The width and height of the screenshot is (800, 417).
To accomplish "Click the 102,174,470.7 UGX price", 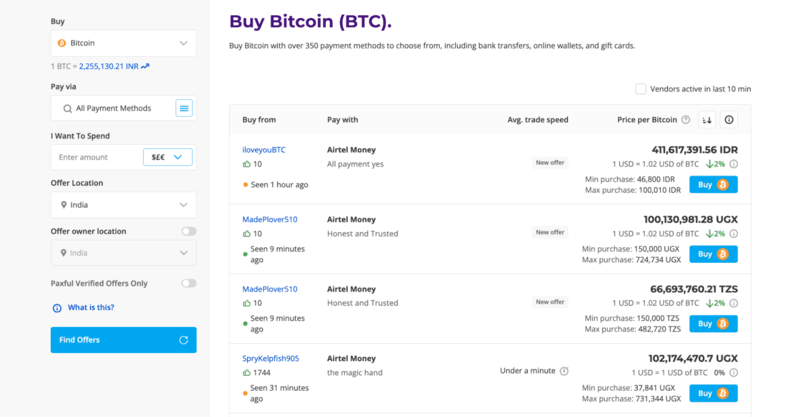I will (x=693, y=358).
